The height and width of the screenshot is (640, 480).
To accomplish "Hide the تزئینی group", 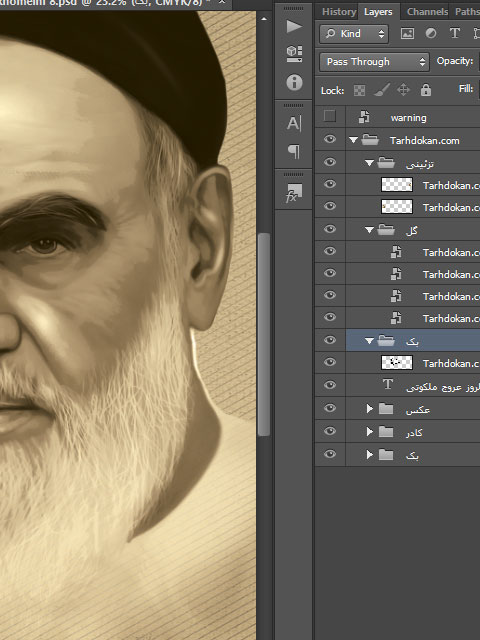I will click(x=330, y=162).
